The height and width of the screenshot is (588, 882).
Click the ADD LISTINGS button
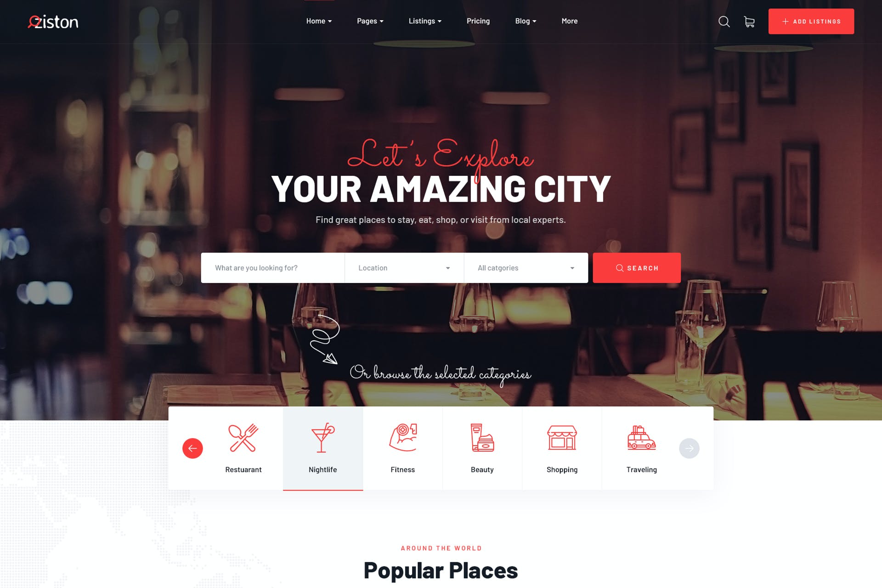click(x=810, y=21)
